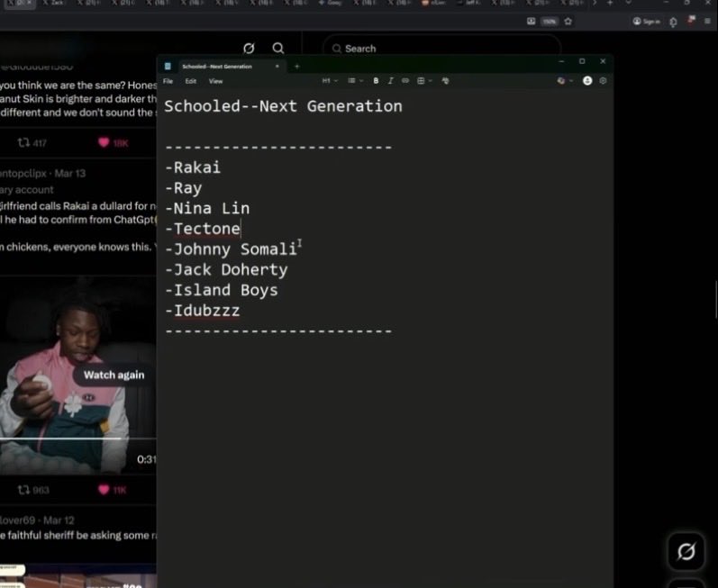Open the H1 heading dropdown

[x=329, y=80]
